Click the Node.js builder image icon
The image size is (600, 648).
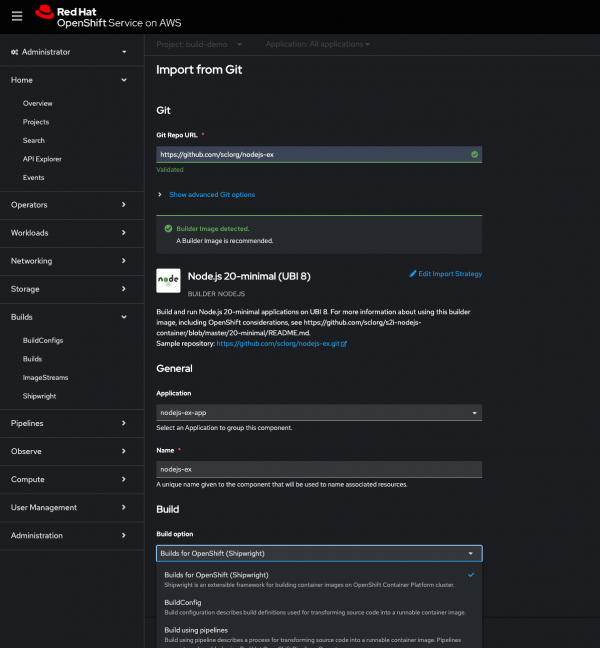(x=168, y=281)
